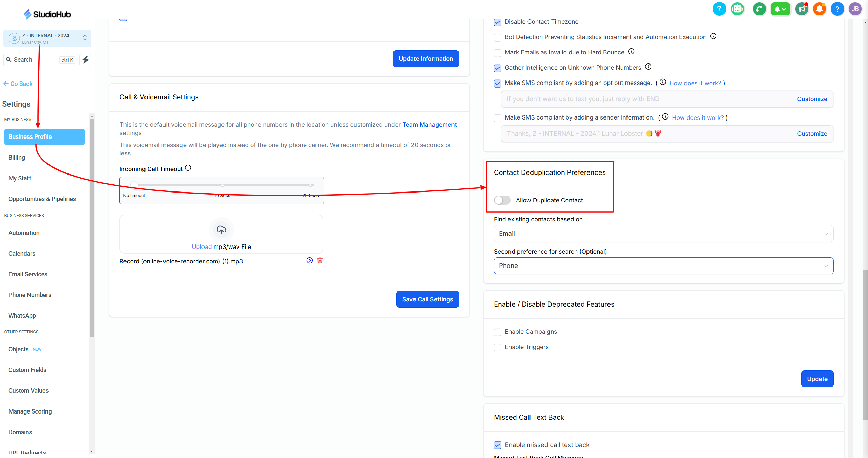Click the lightning bolt quick actions icon
This screenshot has height=458, width=868.
85,60
